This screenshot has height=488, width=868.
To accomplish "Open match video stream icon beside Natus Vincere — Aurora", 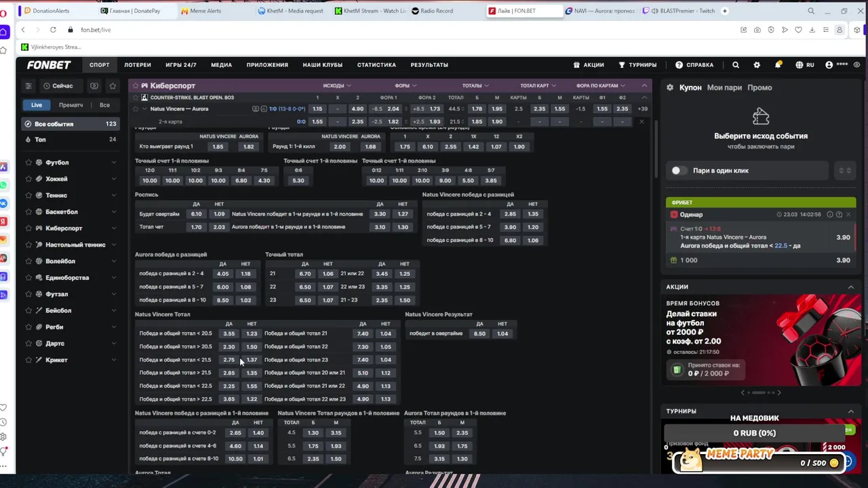I will pyautogui.click(x=255, y=109).
